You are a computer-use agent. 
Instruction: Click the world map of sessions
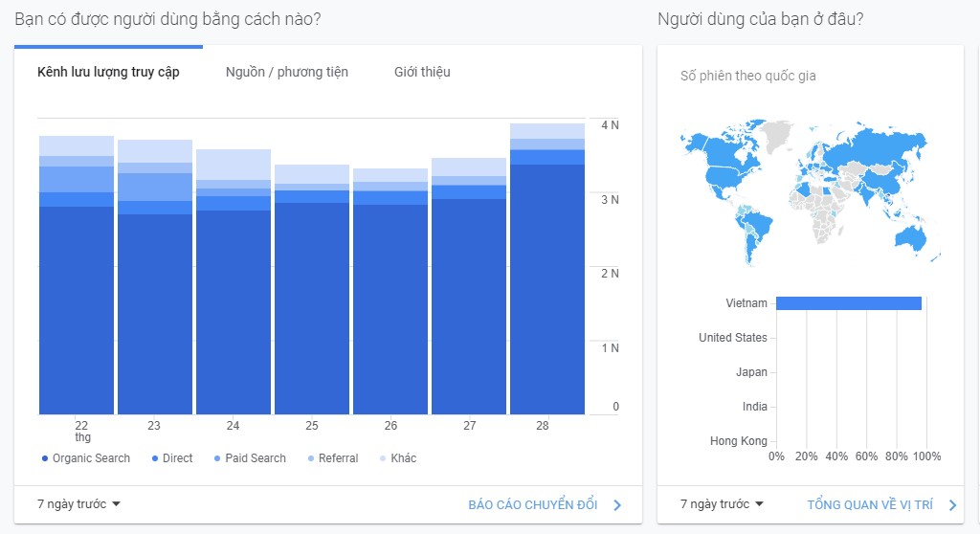[810, 192]
